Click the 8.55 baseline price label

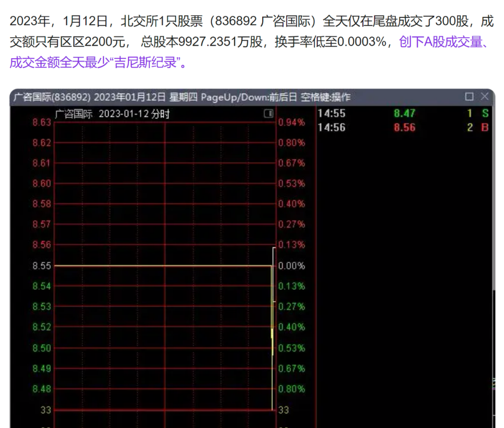click(42, 266)
